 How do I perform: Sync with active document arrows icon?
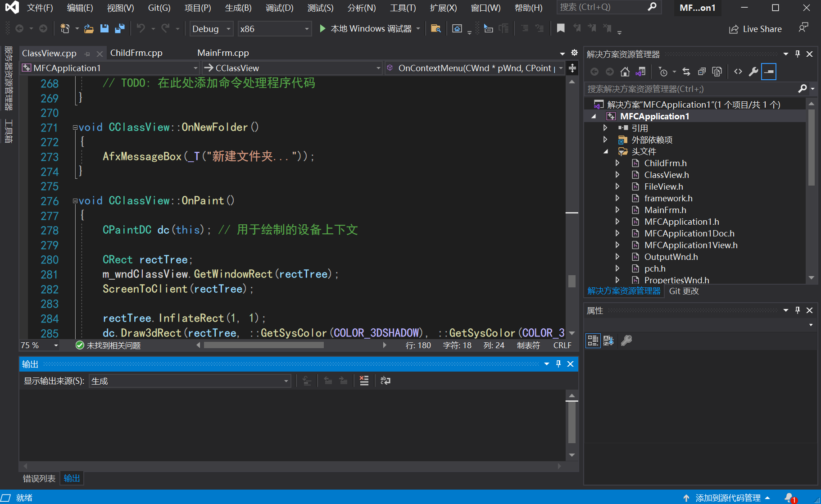pos(686,72)
